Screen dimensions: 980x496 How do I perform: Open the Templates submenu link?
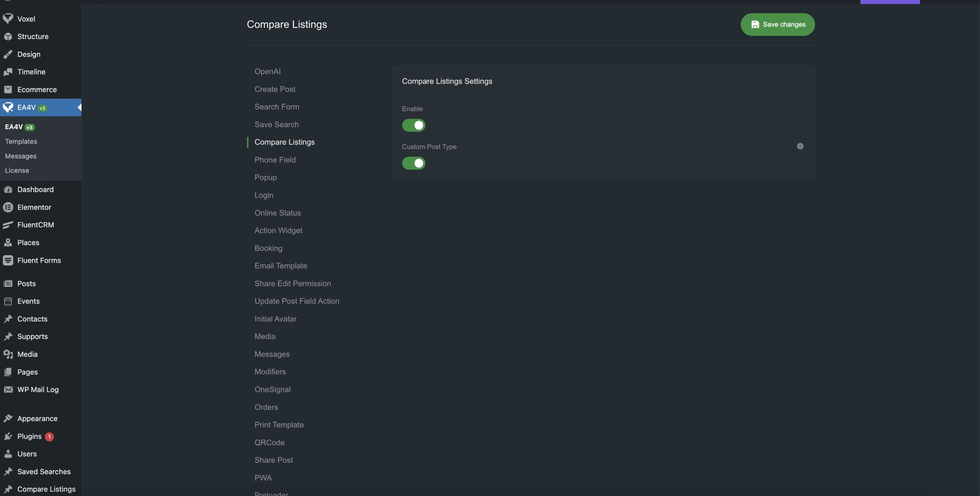pos(21,142)
